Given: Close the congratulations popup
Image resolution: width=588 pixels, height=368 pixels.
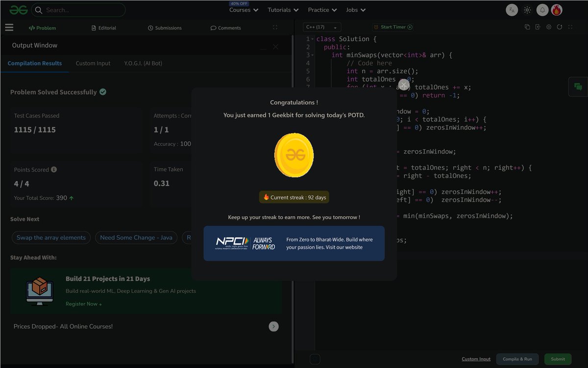Looking at the screenshot, I should tap(403, 85).
